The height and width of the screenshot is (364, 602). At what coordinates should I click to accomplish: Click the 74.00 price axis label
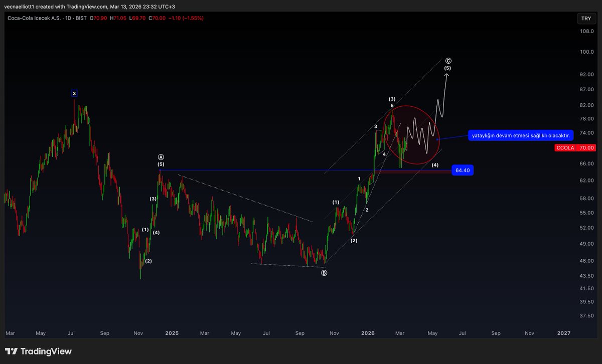pyautogui.click(x=586, y=133)
